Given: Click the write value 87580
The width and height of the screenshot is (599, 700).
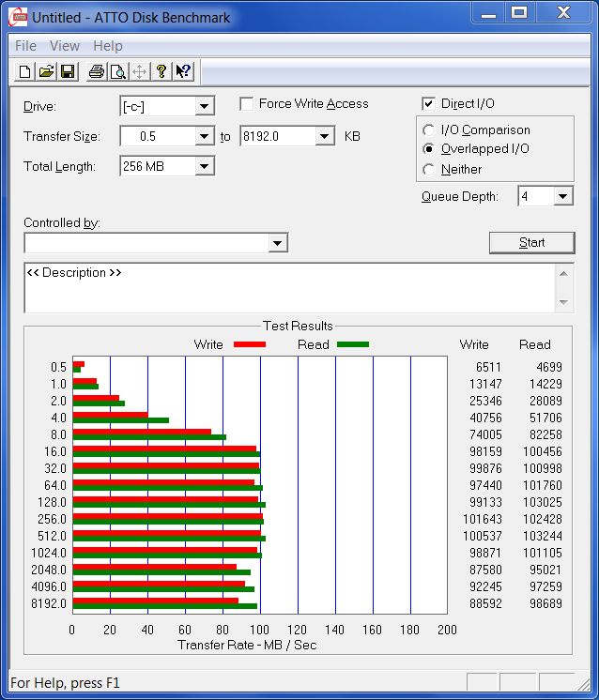Looking at the screenshot, I should 485,570.
